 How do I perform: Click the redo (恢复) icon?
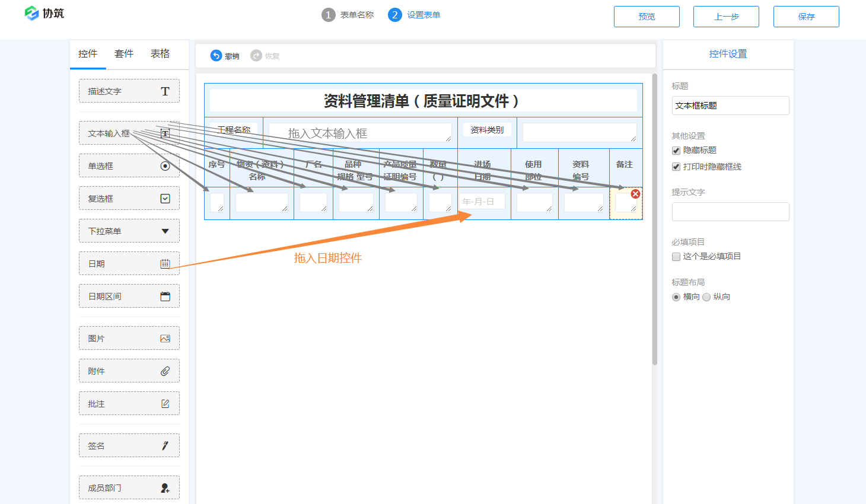coord(256,56)
